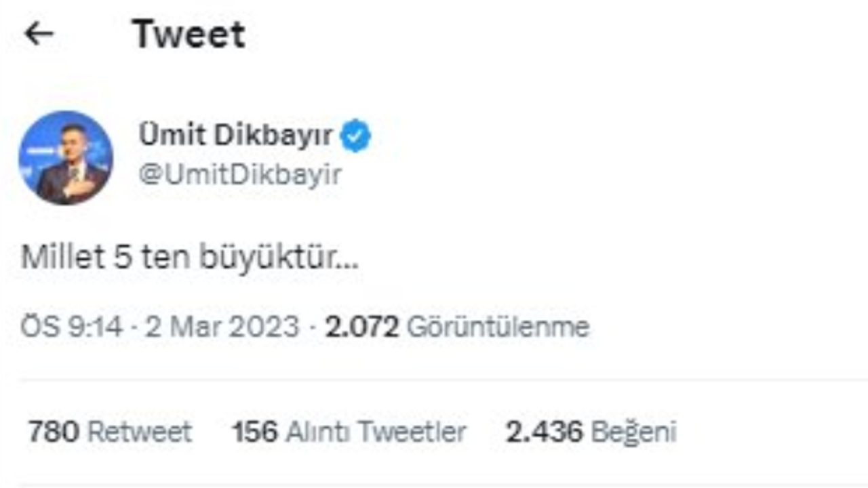Viewport: 868px width, 488px height.
Task: Open the Ümit Dikbayır display name
Action: click(235, 136)
